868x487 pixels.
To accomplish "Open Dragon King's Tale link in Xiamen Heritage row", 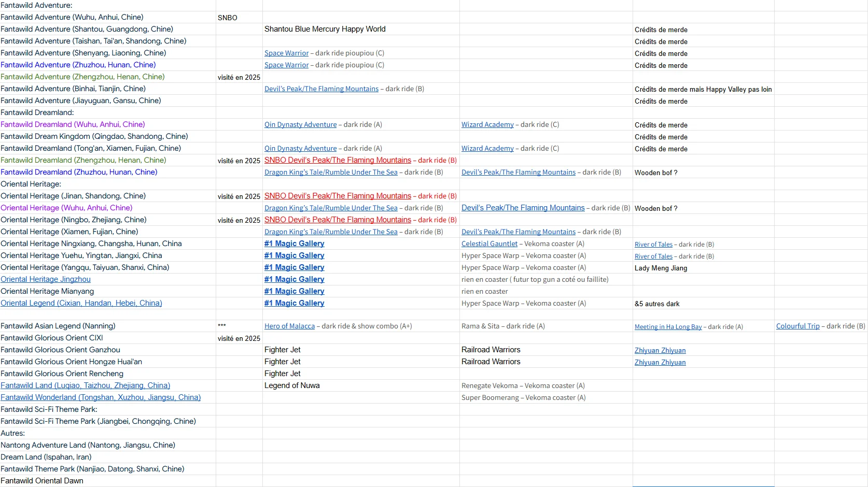I will click(331, 232).
